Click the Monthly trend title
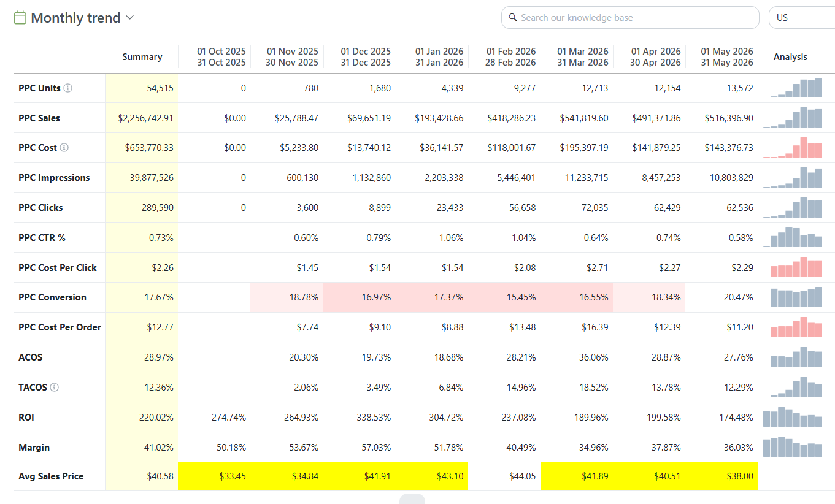Image resolution: width=835 pixels, height=504 pixels. pos(75,18)
